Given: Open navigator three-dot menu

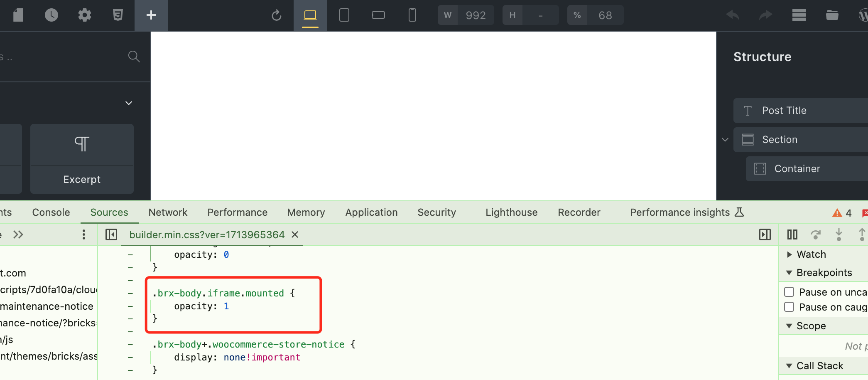Looking at the screenshot, I should [x=84, y=235].
